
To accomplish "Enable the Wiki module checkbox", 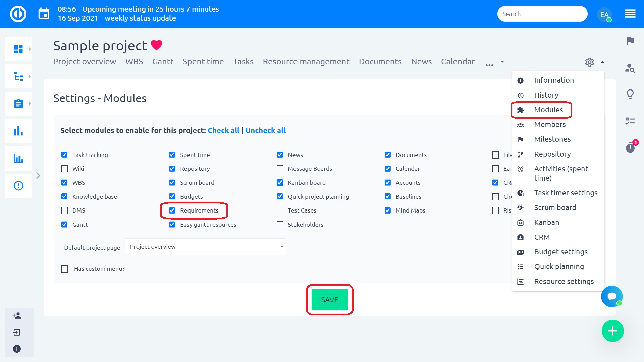I will [x=64, y=169].
